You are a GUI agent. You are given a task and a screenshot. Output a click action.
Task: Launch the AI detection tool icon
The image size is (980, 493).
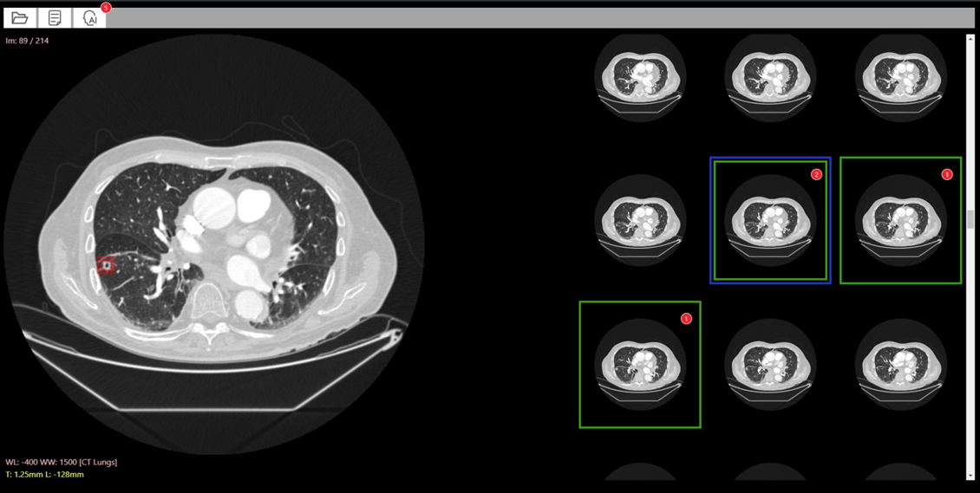coord(89,18)
